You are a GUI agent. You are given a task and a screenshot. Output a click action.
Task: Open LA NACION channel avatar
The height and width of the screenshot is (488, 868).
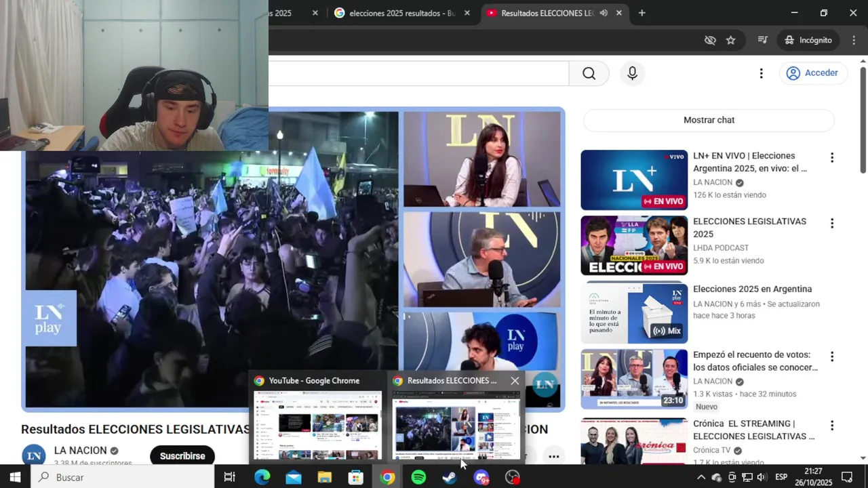(x=35, y=456)
